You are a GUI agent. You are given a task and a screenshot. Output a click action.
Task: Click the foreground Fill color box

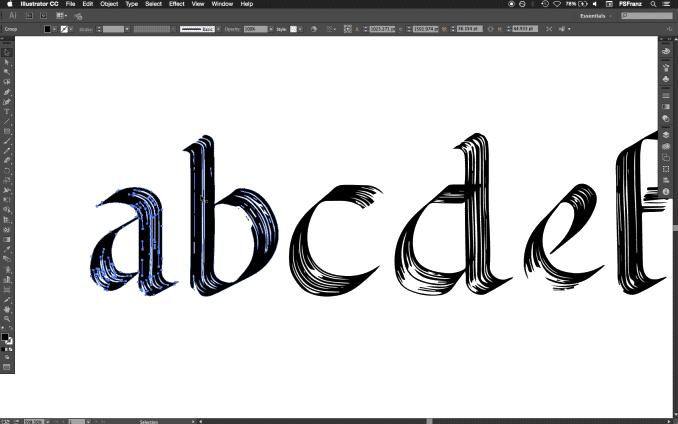tap(5, 337)
